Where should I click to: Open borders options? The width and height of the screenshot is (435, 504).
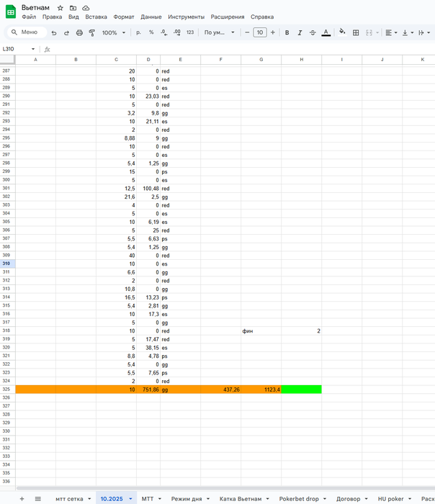pos(356,32)
